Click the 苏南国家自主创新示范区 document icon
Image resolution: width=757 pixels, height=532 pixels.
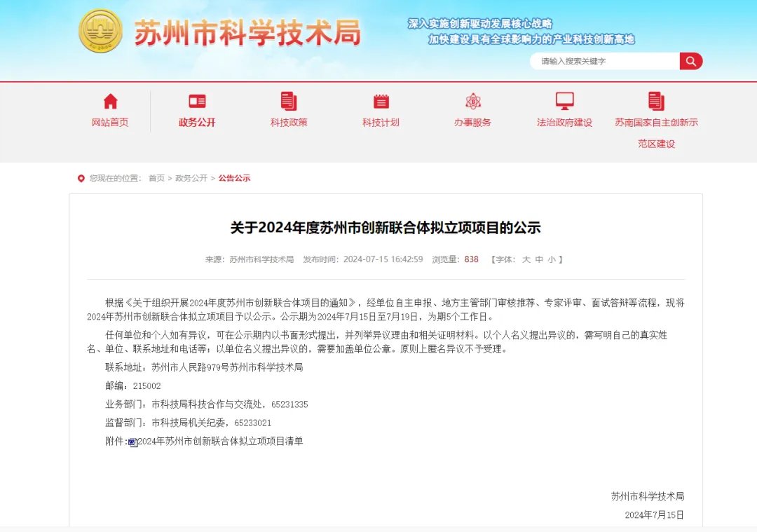656,102
